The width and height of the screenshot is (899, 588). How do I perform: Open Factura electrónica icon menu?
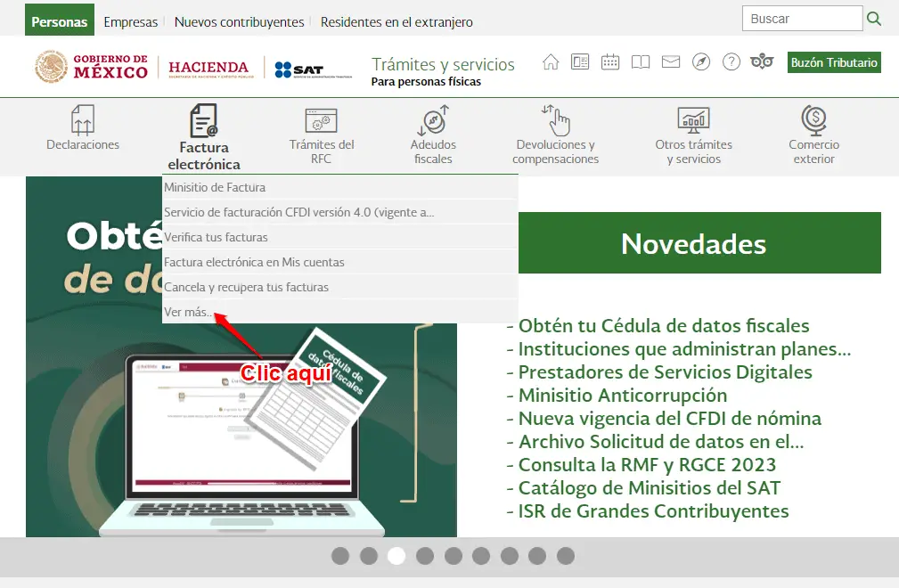pos(204,137)
